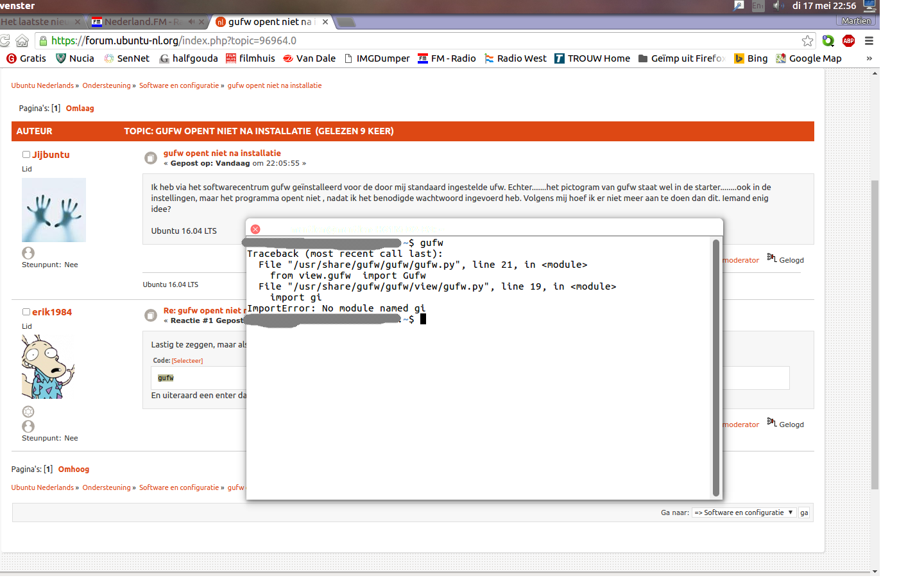Open the Google Map bookmark
924x578 pixels.
point(809,58)
